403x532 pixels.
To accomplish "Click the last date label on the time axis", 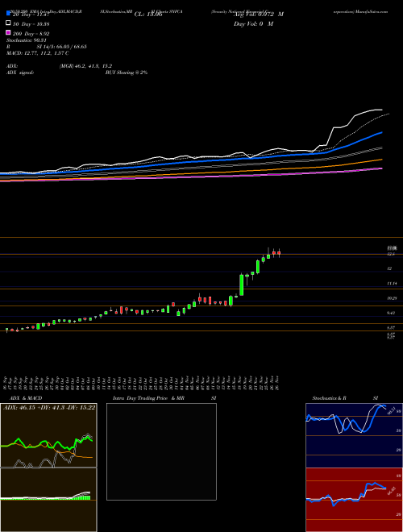I will [278, 383].
